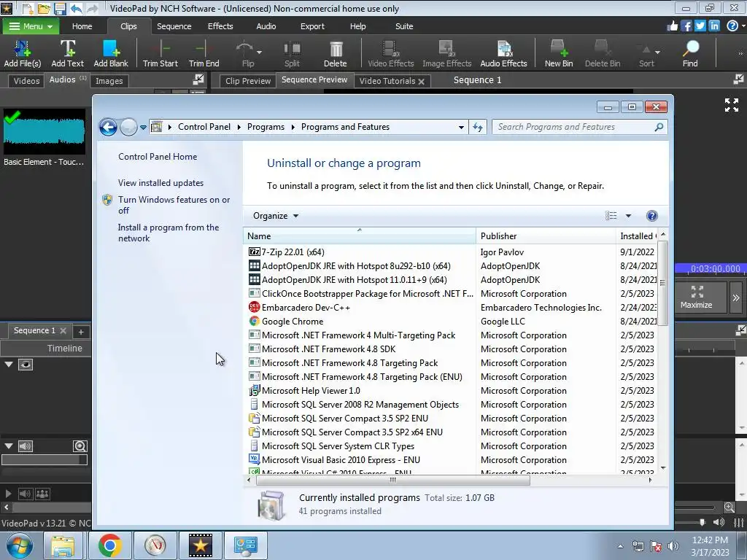The image size is (747, 560).
Task: Click the Find magnifier icon
Action: point(690,53)
